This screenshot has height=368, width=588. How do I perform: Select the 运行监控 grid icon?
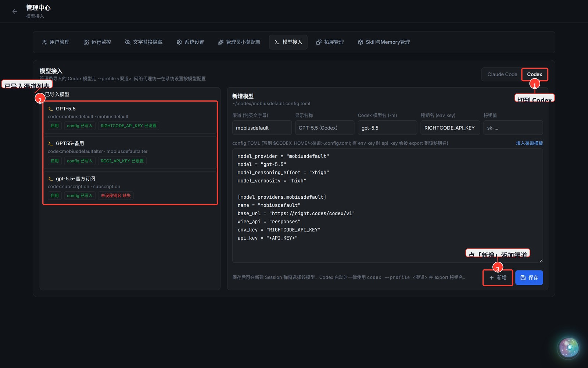tap(86, 42)
